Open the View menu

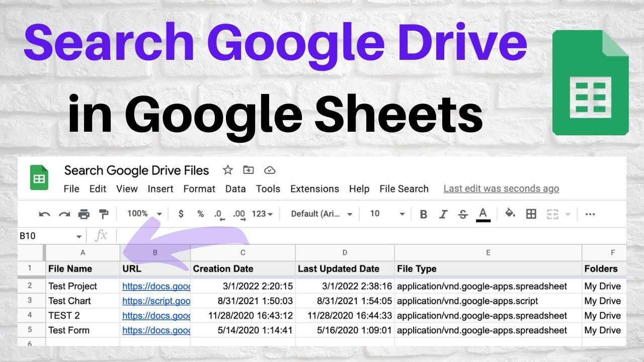click(x=127, y=189)
